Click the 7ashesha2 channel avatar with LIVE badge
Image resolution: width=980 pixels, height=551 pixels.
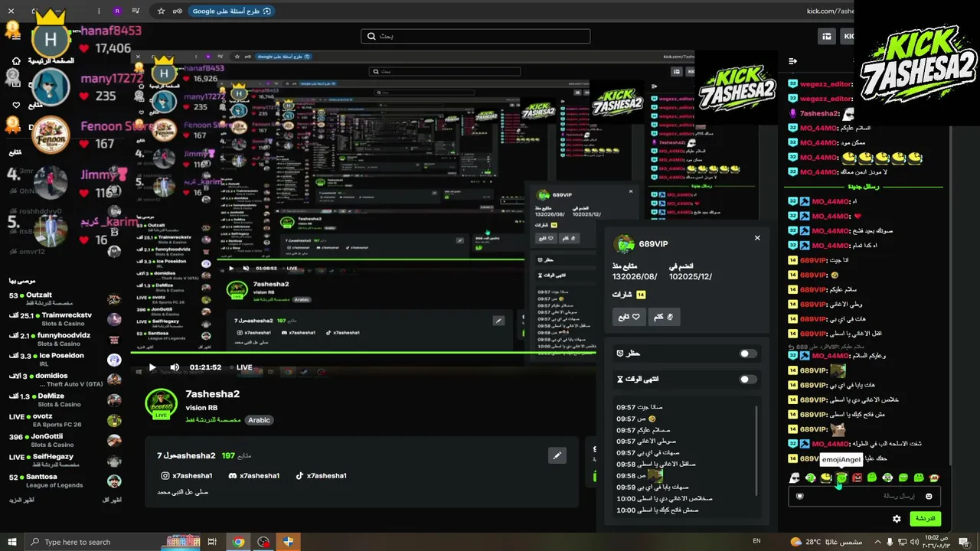(162, 405)
